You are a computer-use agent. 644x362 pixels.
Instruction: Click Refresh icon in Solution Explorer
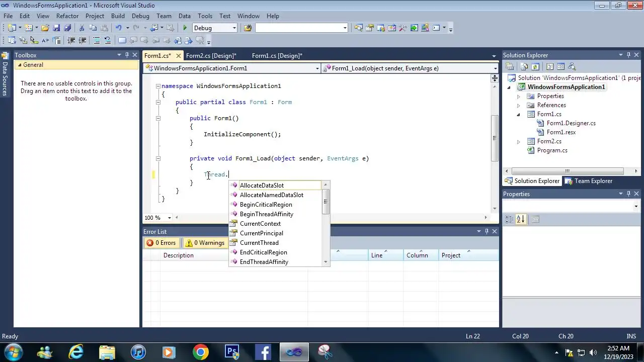point(535,66)
